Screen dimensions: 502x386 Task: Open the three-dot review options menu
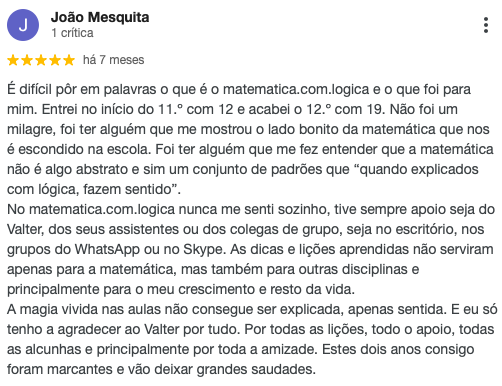point(486,25)
